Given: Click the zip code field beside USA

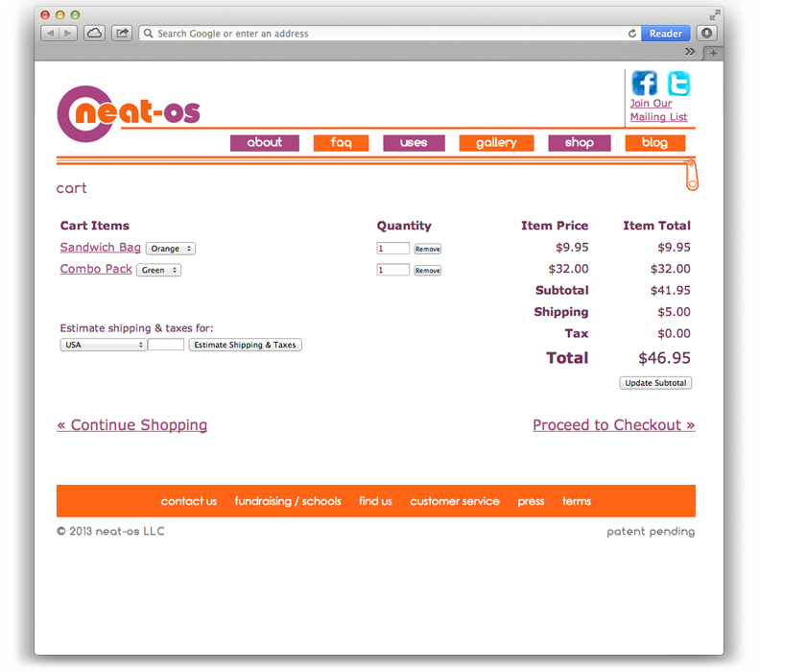Looking at the screenshot, I should [x=166, y=345].
